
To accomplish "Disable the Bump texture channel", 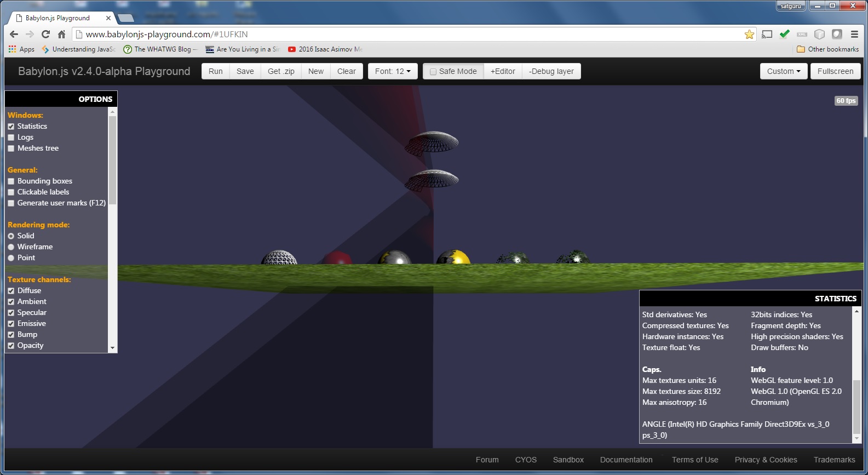I will tap(11, 335).
